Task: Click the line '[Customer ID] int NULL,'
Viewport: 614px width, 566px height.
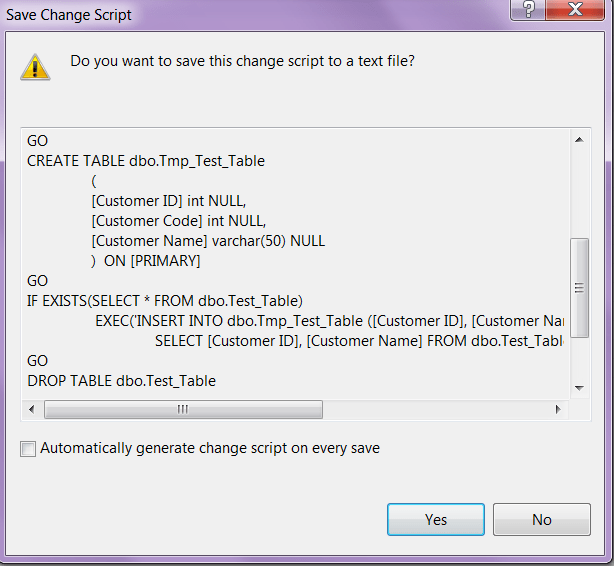Action: click(169, 201)
